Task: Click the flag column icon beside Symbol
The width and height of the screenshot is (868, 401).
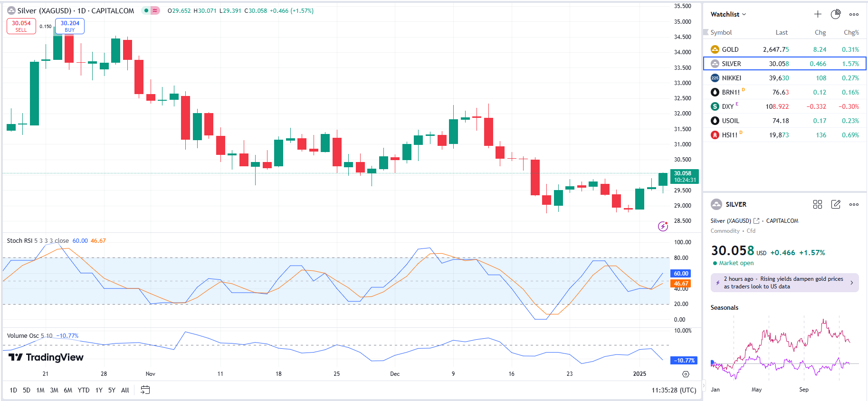Action: (706, 32)
